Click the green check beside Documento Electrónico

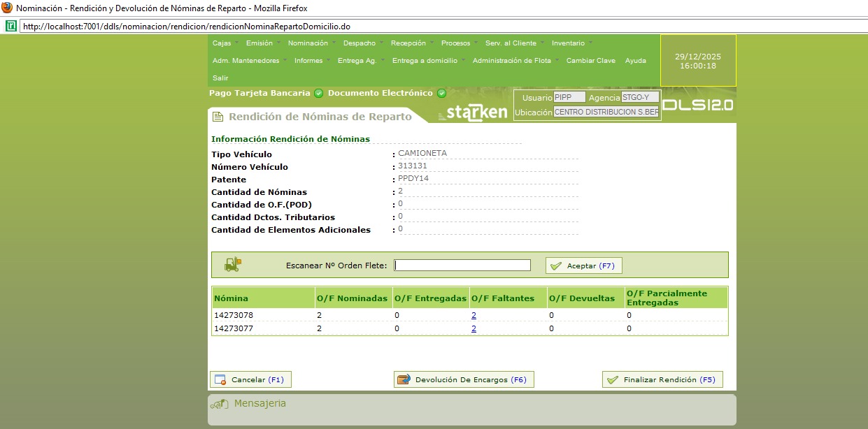coord(441,93)
